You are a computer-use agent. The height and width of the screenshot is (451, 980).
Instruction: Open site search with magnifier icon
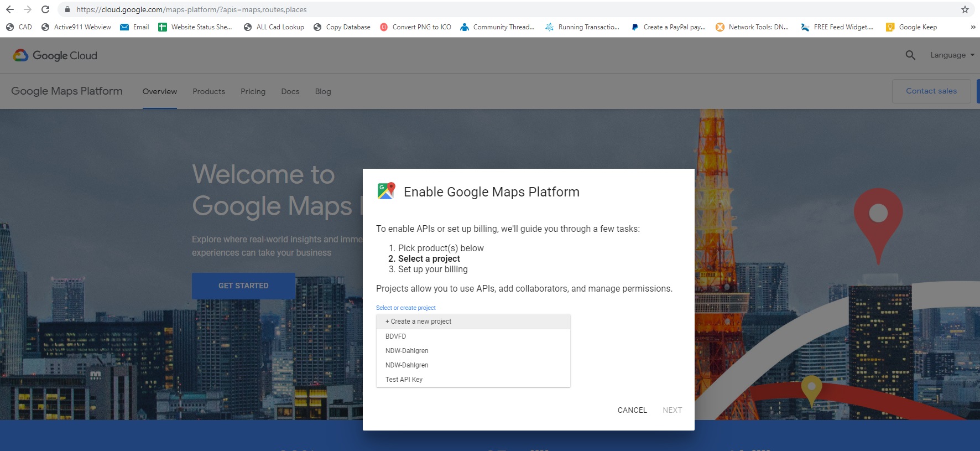910,55
